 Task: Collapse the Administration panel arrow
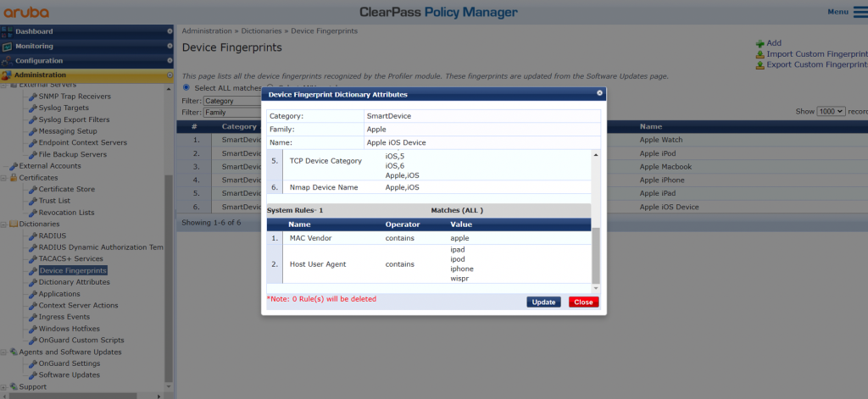(170, 75)
